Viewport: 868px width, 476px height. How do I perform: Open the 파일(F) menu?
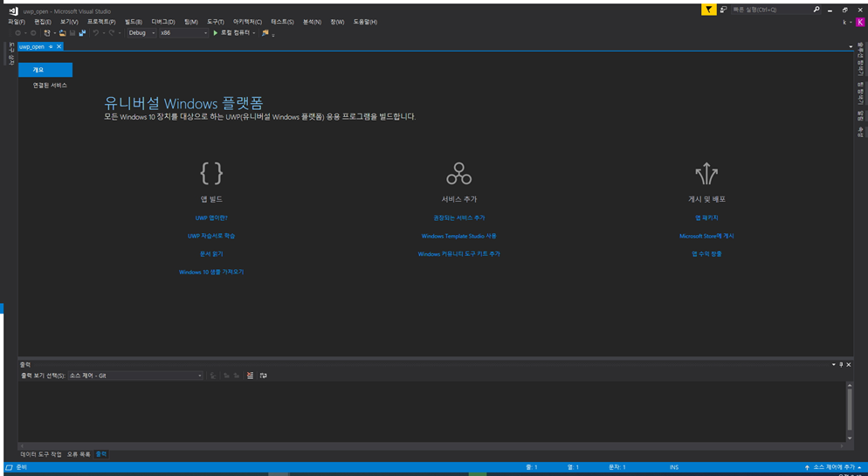click(x=17, y=22)
